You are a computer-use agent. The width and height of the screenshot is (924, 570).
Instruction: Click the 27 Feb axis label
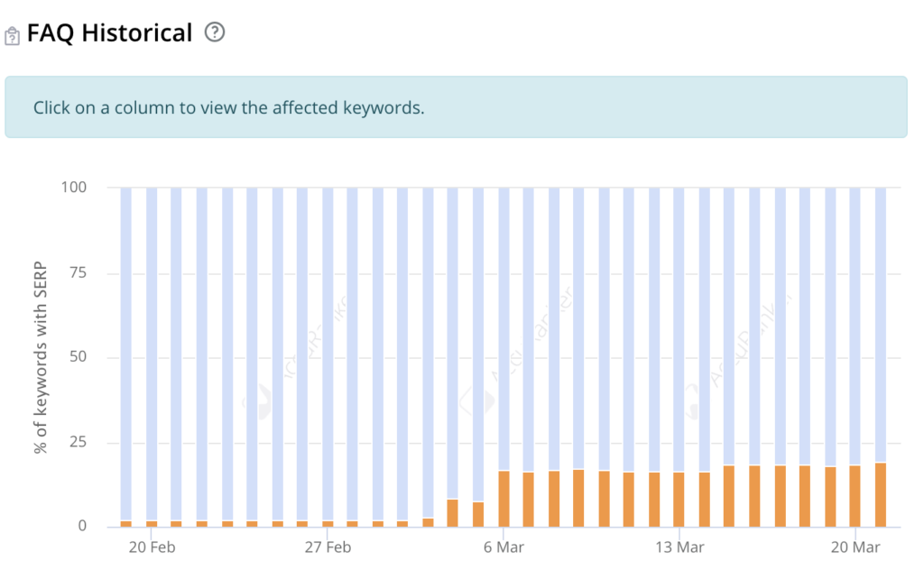328,547
